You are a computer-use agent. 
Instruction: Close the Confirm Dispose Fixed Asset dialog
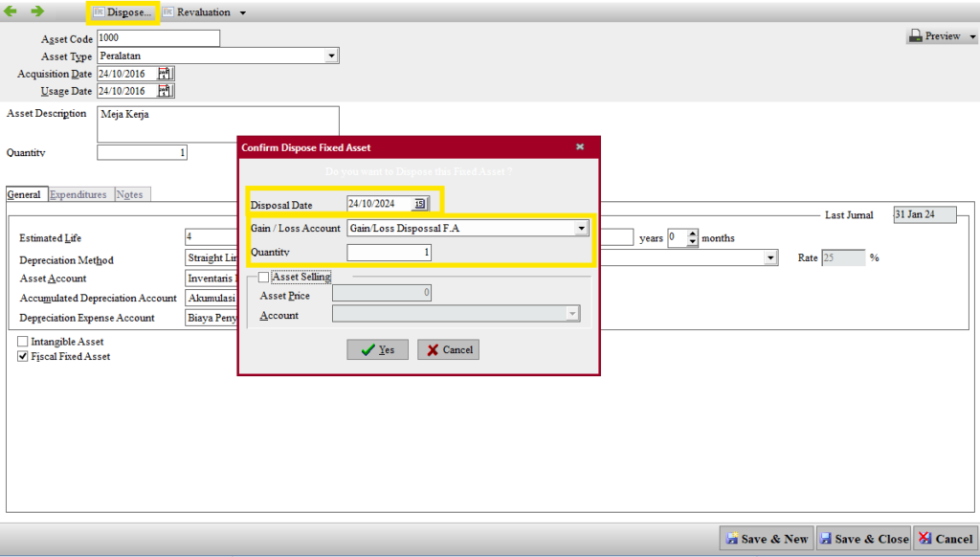click(x=579, y=147)
